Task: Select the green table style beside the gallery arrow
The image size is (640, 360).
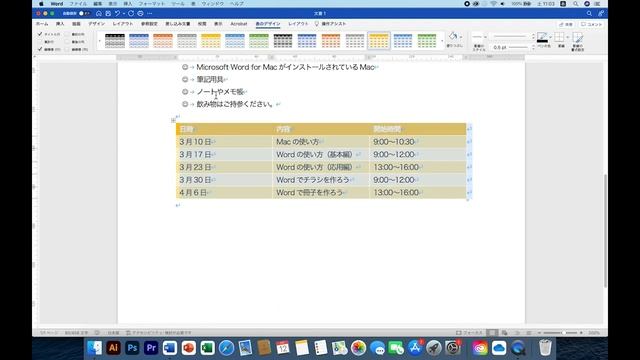Action: (427, 41)
